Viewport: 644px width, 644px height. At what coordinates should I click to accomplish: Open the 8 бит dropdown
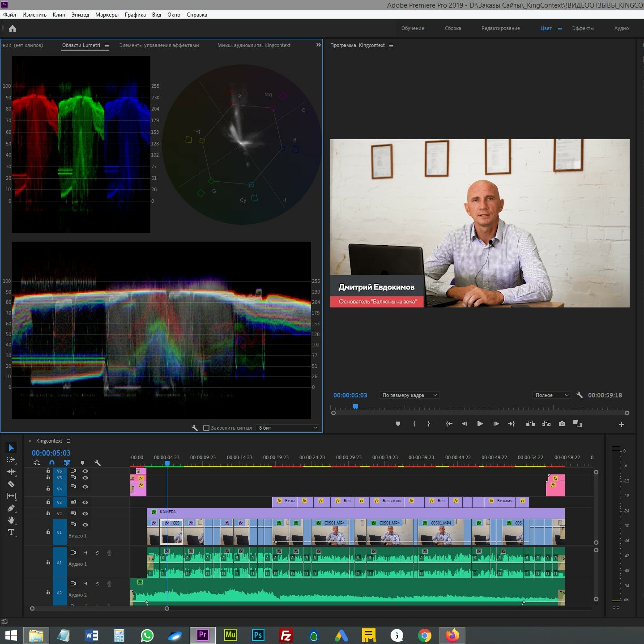pyautogui.click(x=287, y=428)
